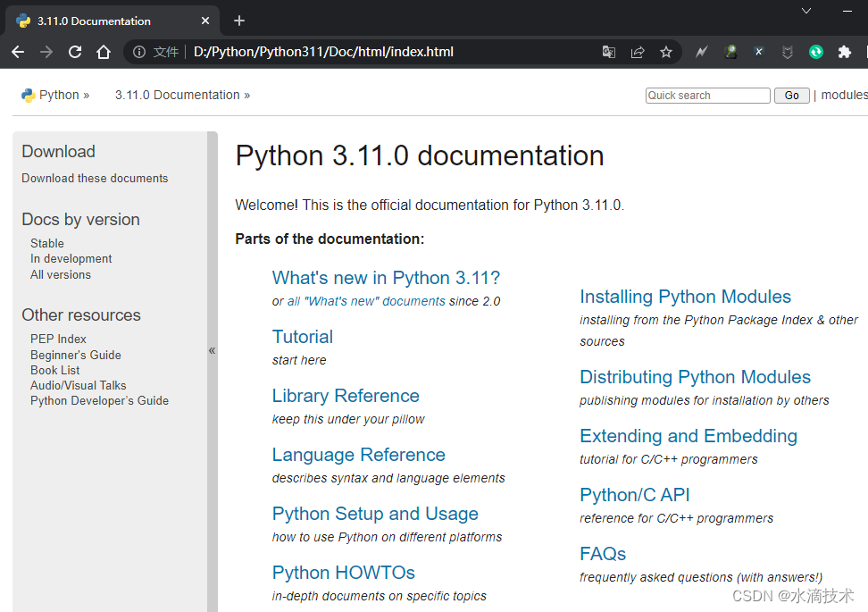The height and width of the screenshot is (612, 868).
Task: Click the Python logo in the breadcrumb
Action: tap(28, 96)
